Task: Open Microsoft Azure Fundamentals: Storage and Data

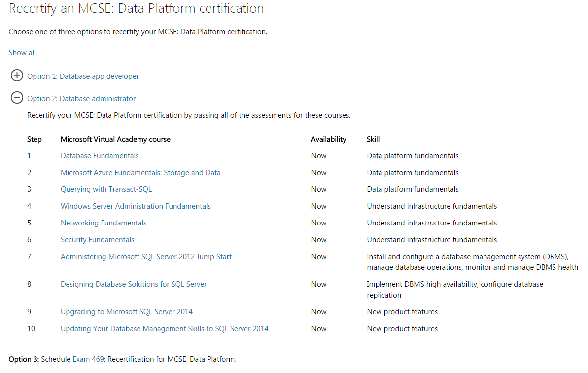Action: point(140,173)
